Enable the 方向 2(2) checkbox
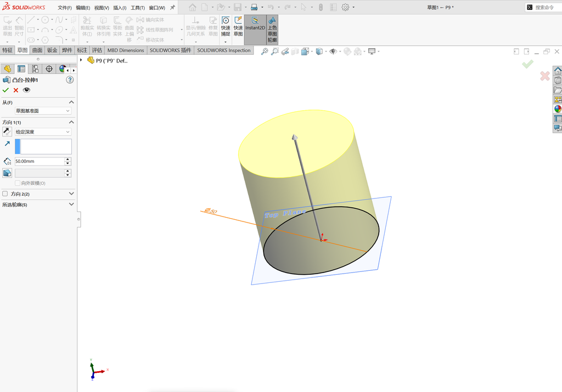 5,194
